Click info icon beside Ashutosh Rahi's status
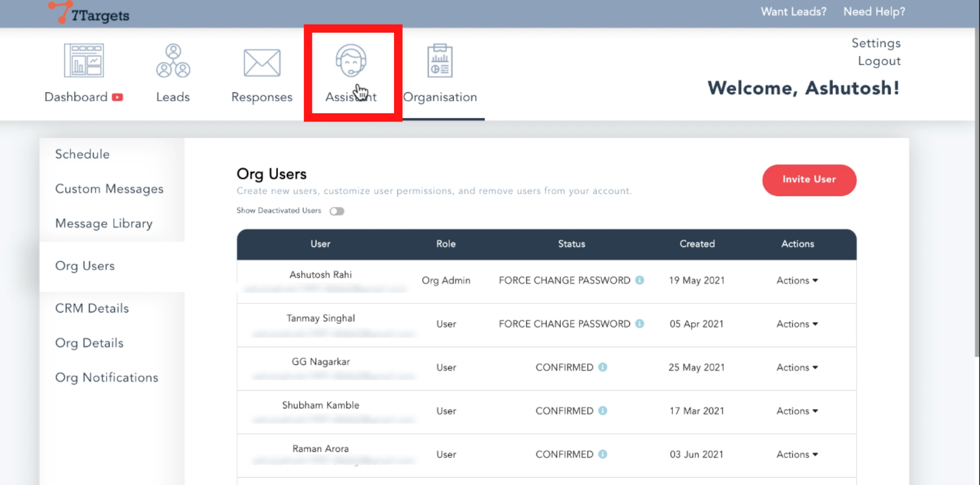Screen dimensions: 980x485 coord(640,280)
